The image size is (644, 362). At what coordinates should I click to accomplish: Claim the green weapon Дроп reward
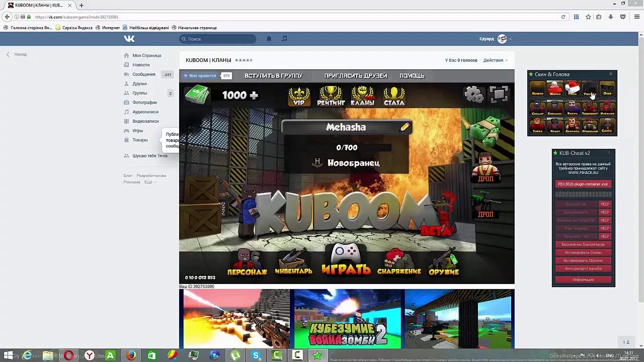(485, 205)
